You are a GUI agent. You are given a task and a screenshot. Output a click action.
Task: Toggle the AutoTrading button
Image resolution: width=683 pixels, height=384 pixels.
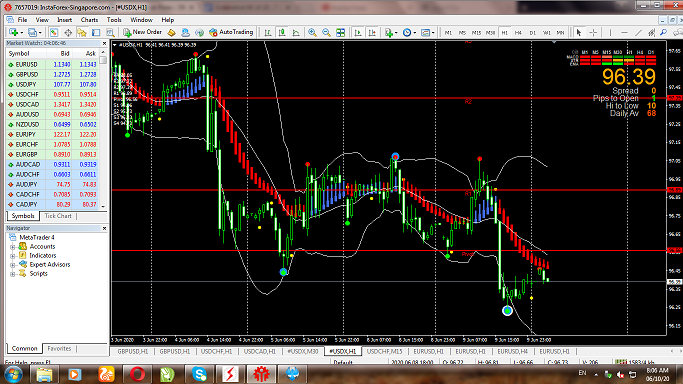pyautogui.click(x=231, y=32)
